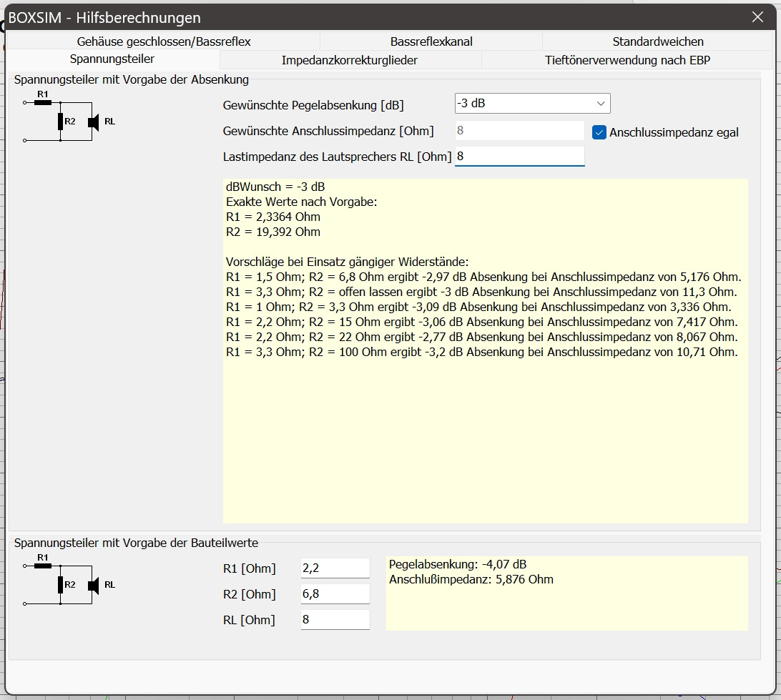Click the RL [Ohm] input field at bottom

pos(335,620)
